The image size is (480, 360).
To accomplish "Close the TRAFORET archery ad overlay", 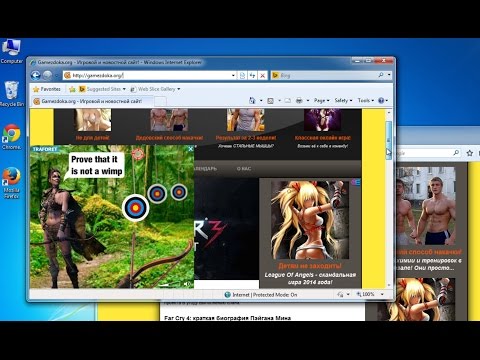I will [191, 149].
